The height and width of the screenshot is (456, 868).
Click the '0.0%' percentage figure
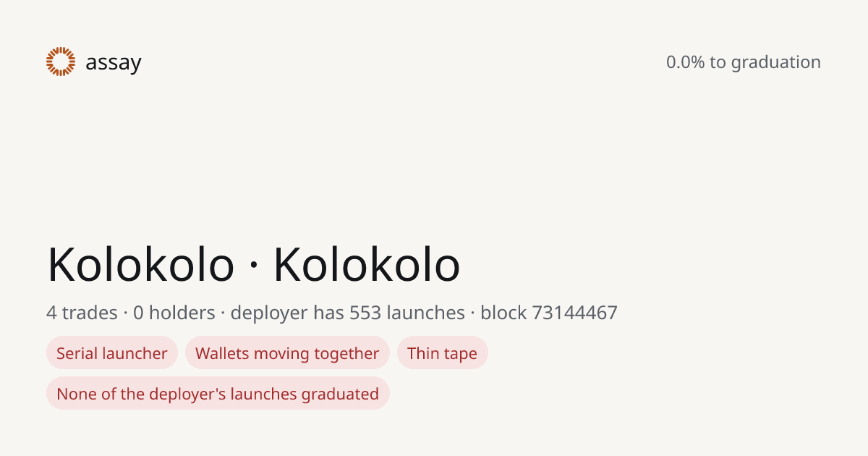[x=685, y=62]
